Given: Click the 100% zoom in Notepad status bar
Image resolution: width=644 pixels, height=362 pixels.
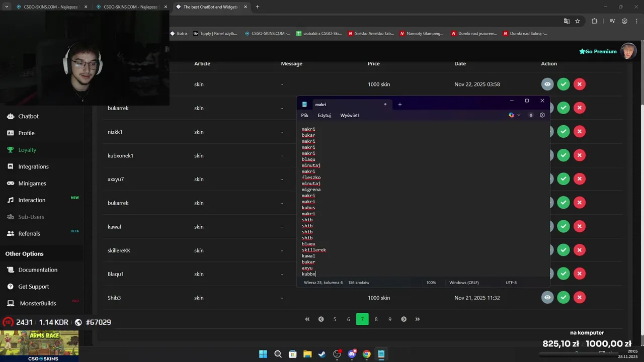Looking at the screenshot, I should [431, 283].
